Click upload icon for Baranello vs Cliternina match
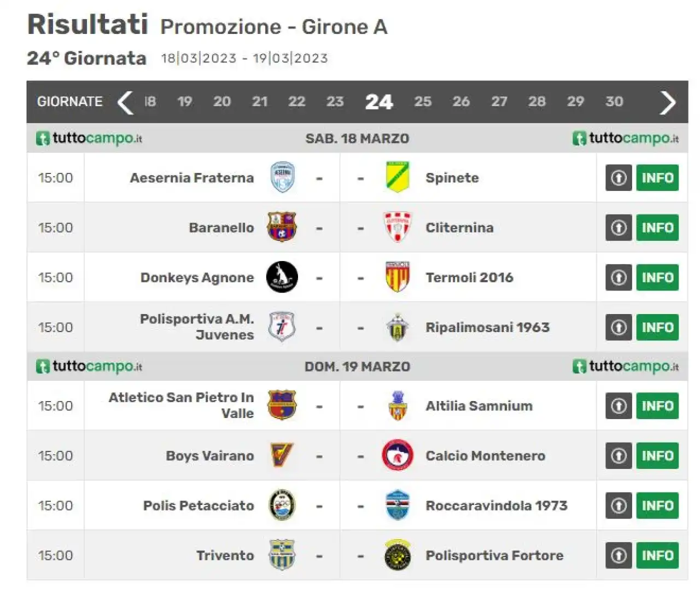The width and height of the screenshot is (700, 592). (x=619, y=228)
